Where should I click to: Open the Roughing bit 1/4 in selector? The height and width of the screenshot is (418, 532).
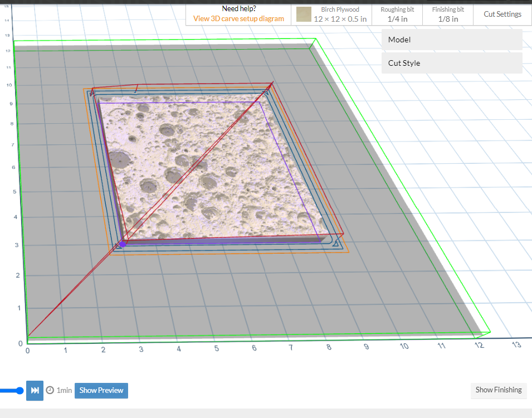397,14
